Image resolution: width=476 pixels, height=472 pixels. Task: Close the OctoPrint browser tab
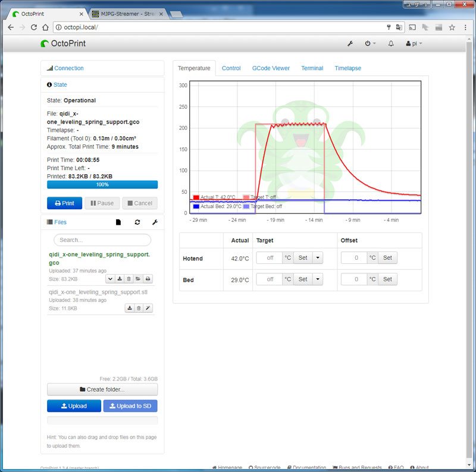[82, 14]
